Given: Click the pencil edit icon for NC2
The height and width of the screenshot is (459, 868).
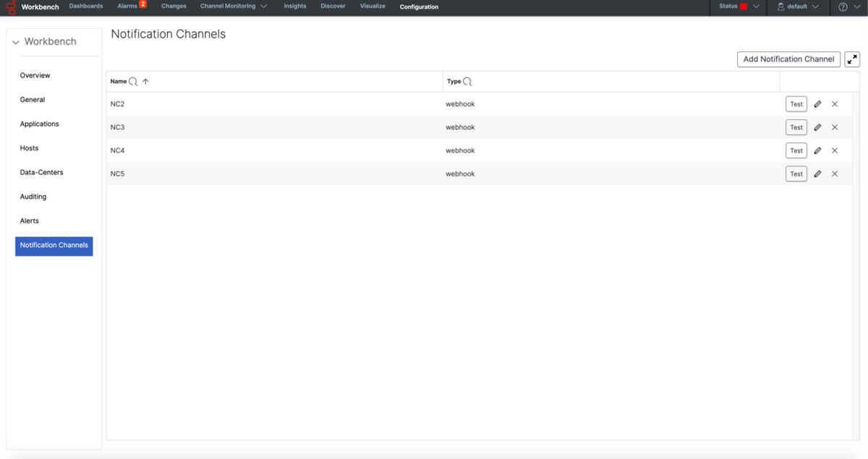Looking at the screenshot, I should (817, 104).
